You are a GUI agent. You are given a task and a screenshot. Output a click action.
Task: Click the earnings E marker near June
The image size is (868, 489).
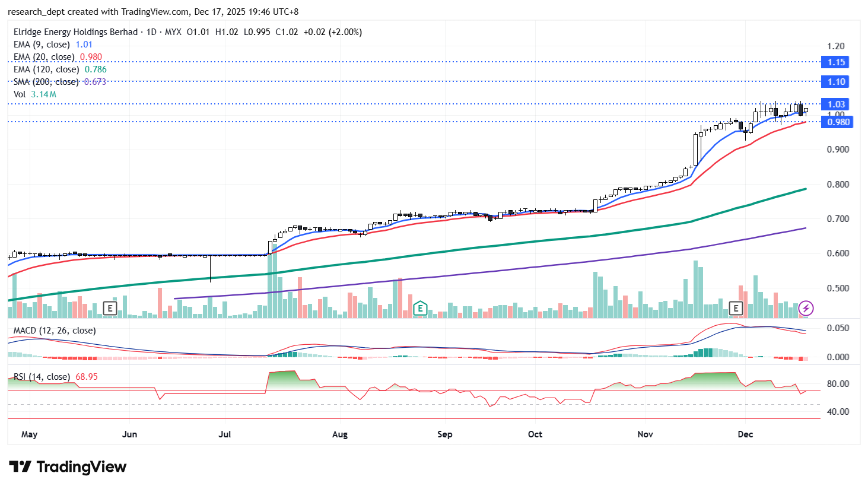109,308
